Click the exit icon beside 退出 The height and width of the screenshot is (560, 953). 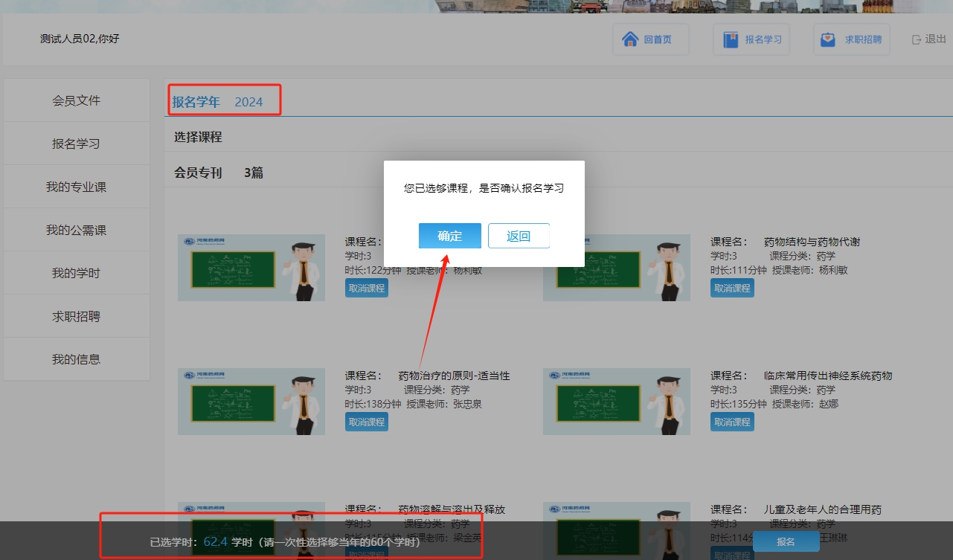point(917,39)
